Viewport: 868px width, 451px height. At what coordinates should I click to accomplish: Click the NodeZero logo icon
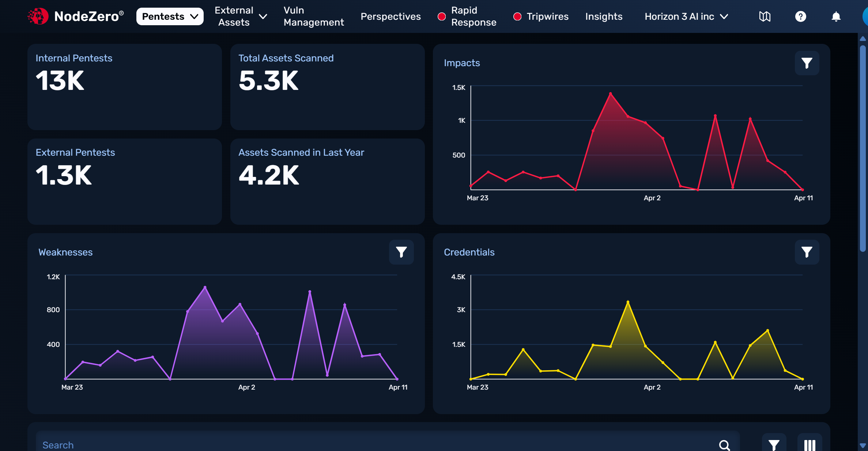(38, 16)
